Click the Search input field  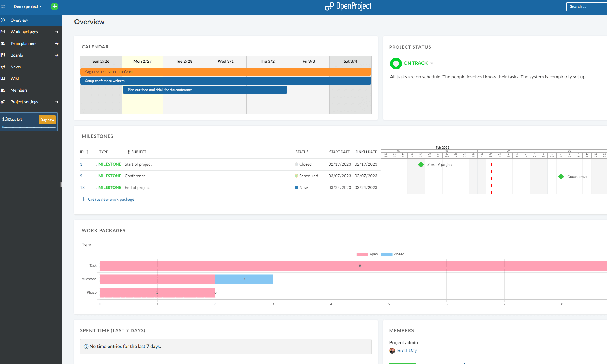pyautogui.click(x=587, y=6)
